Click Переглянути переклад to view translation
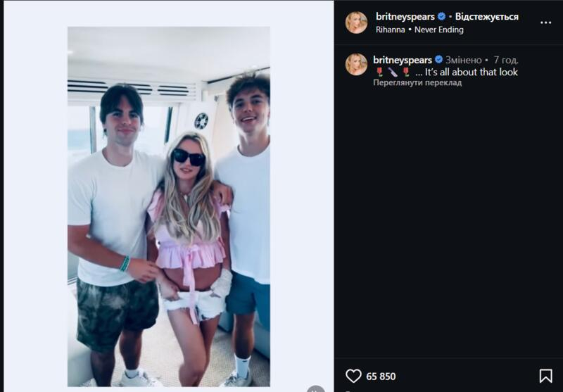Screen dimensions: 563x392 click(x=417, y=82)
